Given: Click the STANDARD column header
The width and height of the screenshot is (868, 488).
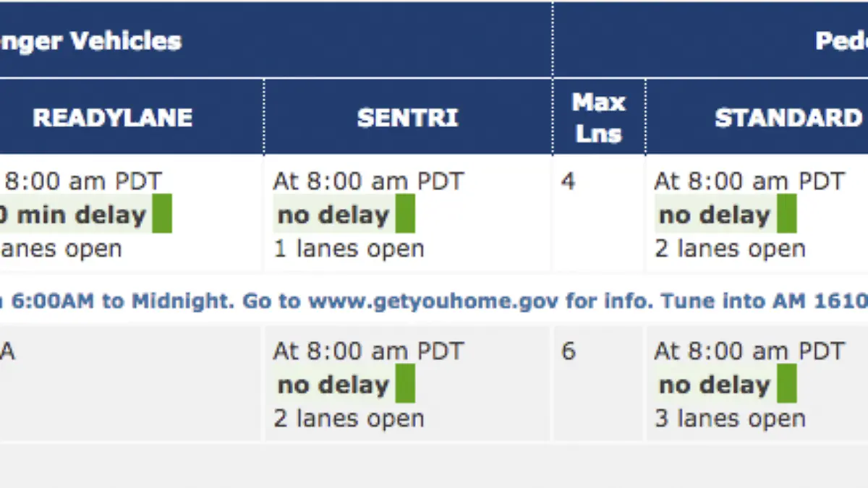Looking at the screenshot, I should (x=788, y=118).
